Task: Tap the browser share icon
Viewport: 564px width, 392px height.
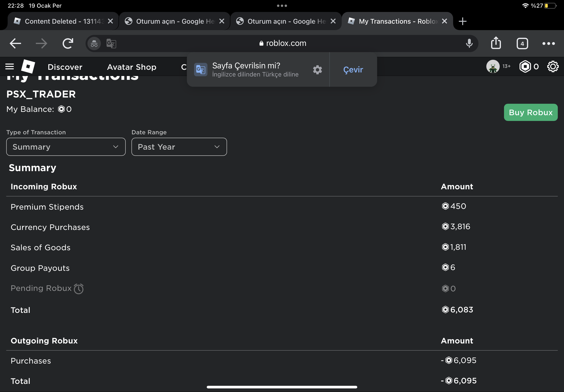Action: (496, 43)
